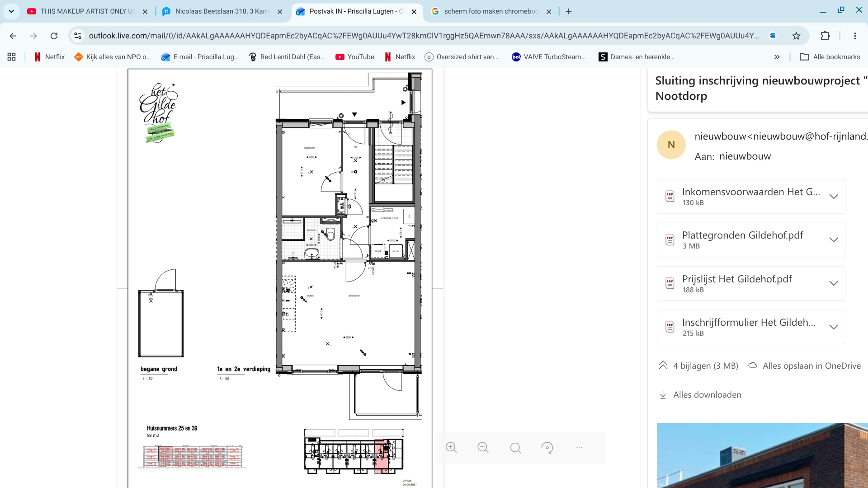Switch to the Nicolaas Beetslaan 318 tab
The width and height of the screenshot is (868, 488).
coord(222,11)
